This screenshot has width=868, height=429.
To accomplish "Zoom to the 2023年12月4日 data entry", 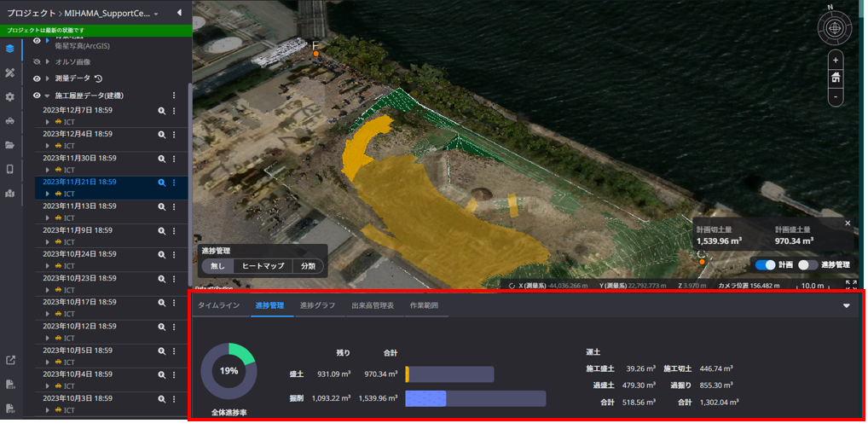I will pos(162,135).
